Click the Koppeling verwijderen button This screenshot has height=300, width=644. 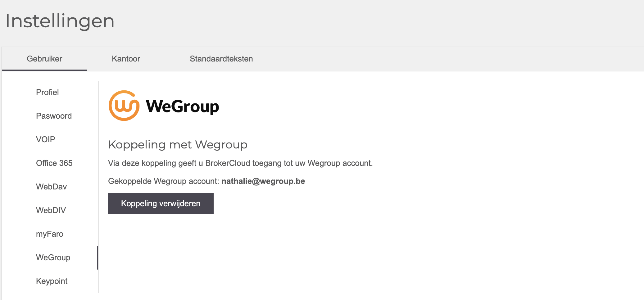click(x=160, y=203)
